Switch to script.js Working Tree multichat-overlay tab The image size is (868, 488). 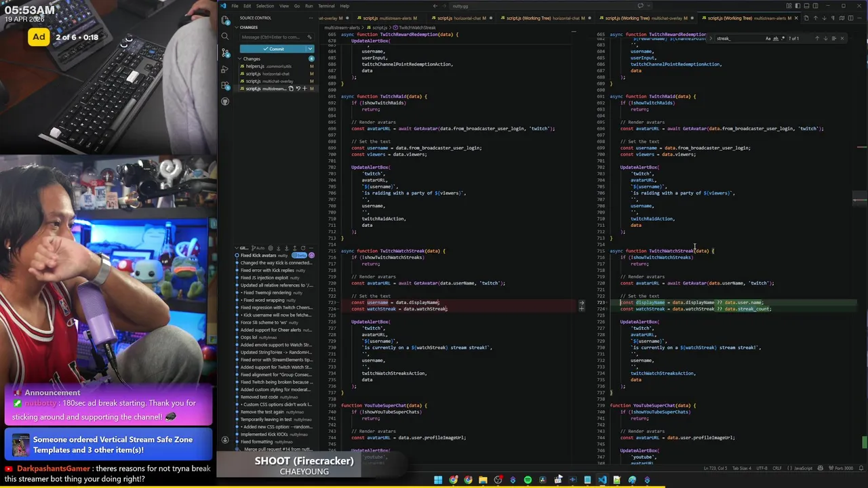(646, 18)
